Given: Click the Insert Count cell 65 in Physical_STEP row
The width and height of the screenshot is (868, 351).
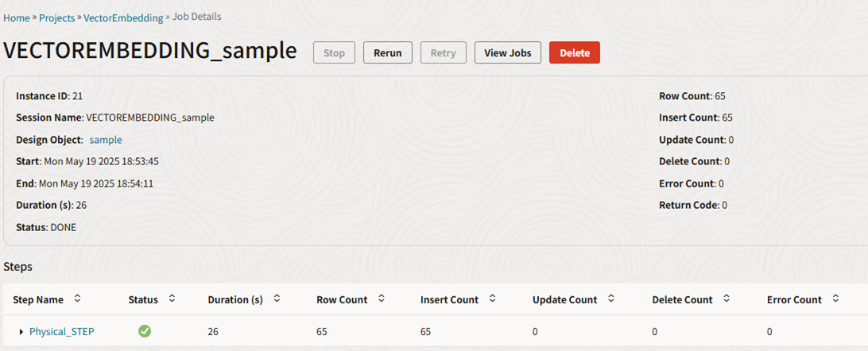Looking at the screenshot, I should click(x=426, y=332).
